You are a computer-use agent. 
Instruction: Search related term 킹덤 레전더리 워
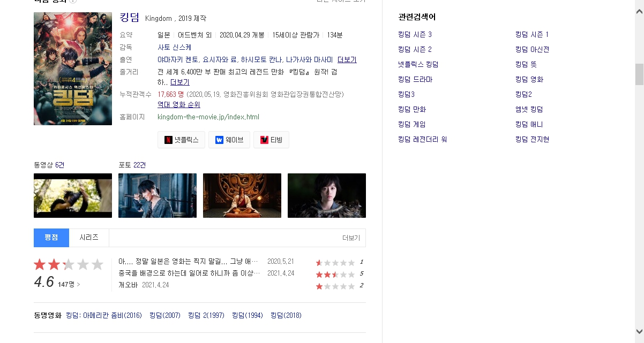tap(423, 140)
